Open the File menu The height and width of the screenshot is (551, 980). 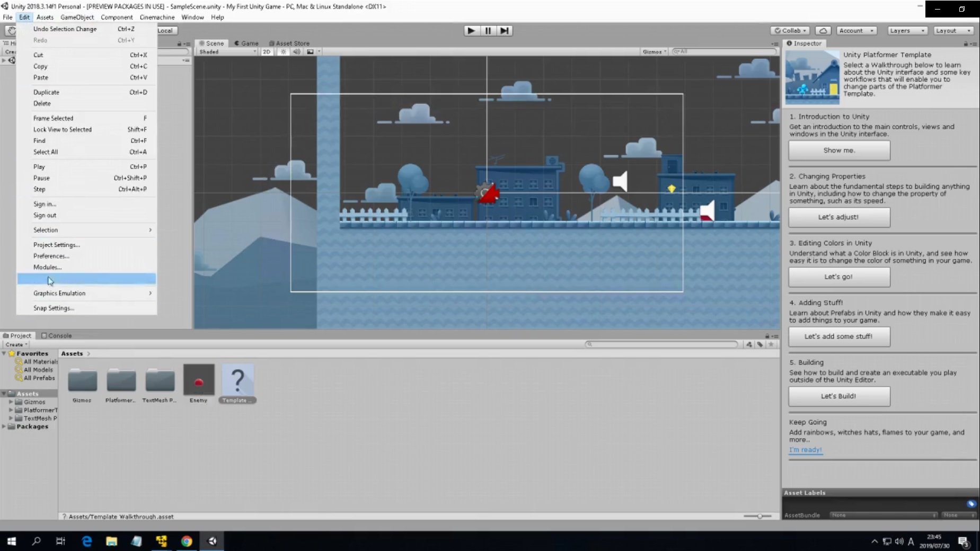click(7, 17)
